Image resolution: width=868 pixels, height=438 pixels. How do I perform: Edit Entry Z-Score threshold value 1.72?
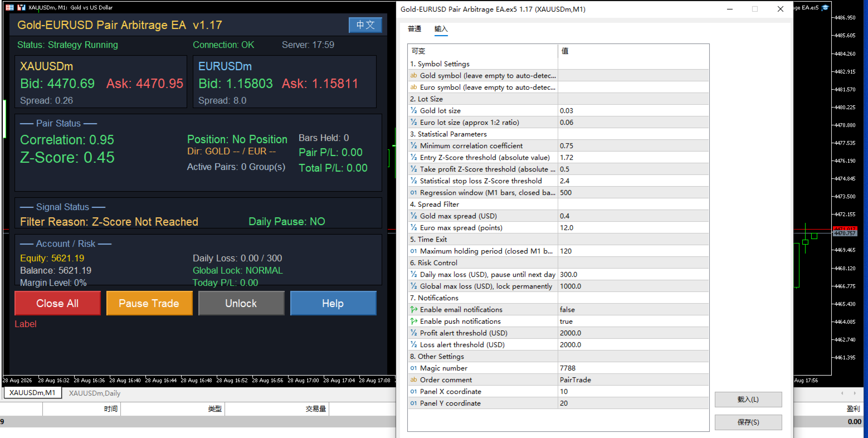[x=633, y=157]
